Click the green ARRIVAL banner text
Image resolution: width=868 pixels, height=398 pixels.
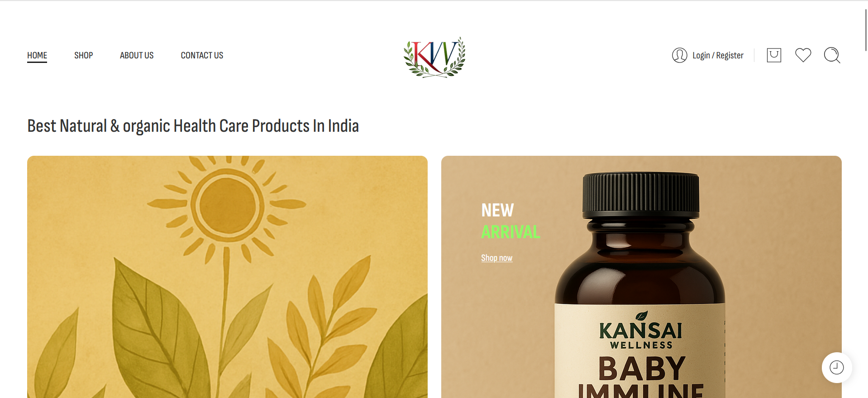tap(510, 232)
